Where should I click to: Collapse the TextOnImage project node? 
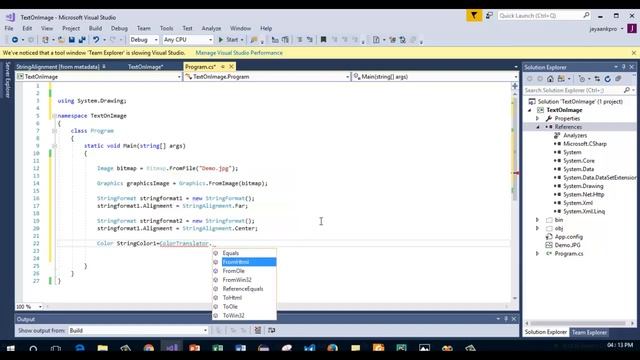click(x=530, y=110)
